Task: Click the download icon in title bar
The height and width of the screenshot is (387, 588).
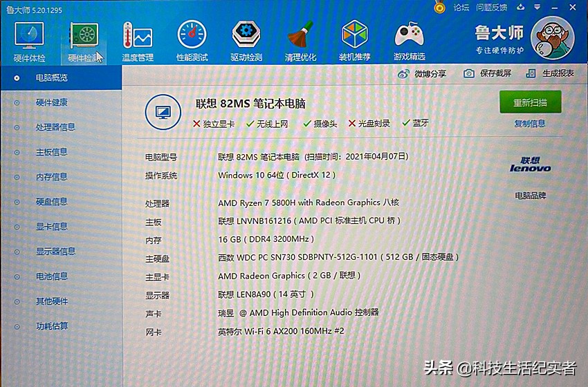Action: click(520, 7)
